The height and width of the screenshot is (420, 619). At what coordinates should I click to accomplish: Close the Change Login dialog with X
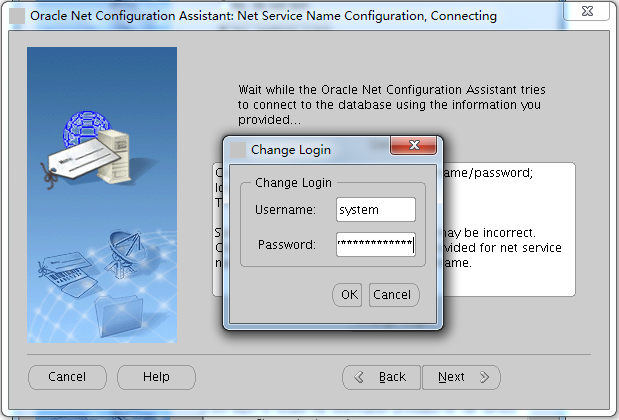414,145
